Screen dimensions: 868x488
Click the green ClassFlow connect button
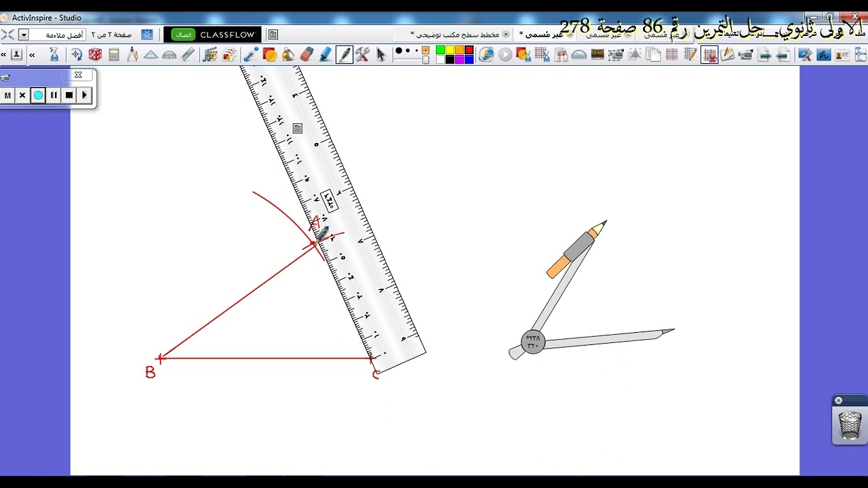pyautogui.click(x=183, y=35)
